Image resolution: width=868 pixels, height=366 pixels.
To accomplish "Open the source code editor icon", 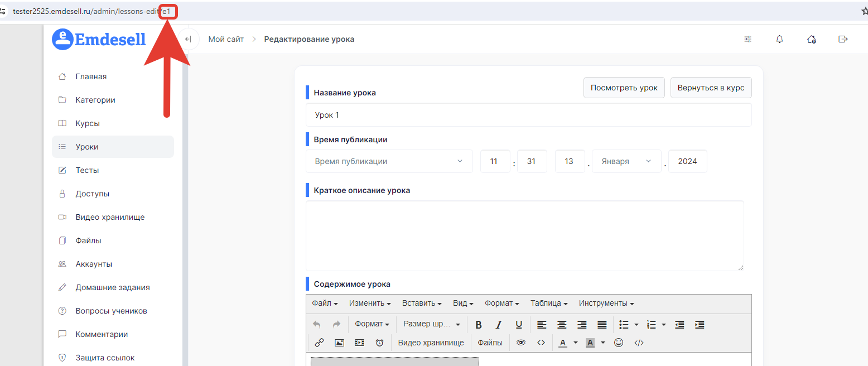I will (x=639, y=343).
